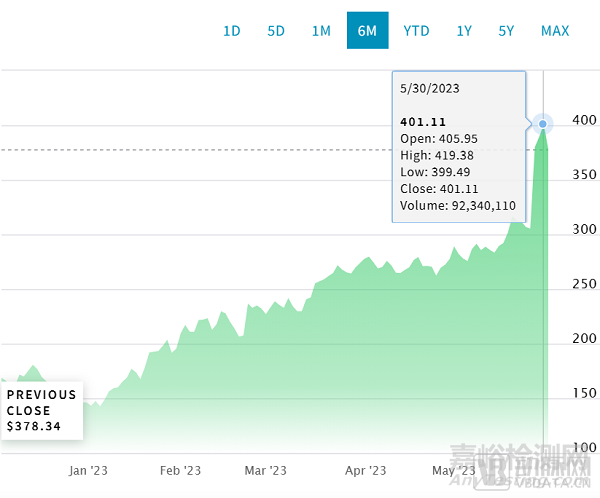Display full history with MAX
Image resolution: width=600 pixels, height=498 pixels.
[555, 30]
